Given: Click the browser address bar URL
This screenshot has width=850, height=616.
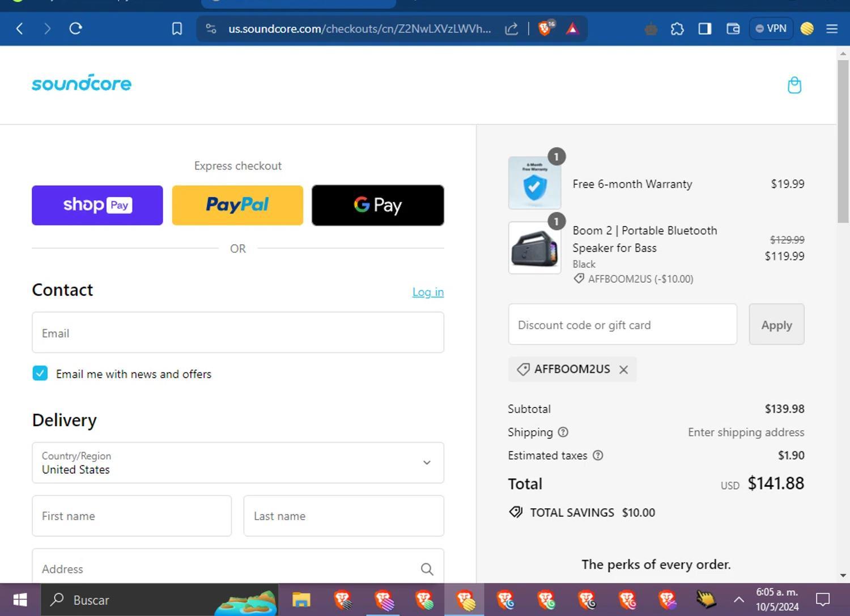Looking at the screenshot, I should [359, 28].
